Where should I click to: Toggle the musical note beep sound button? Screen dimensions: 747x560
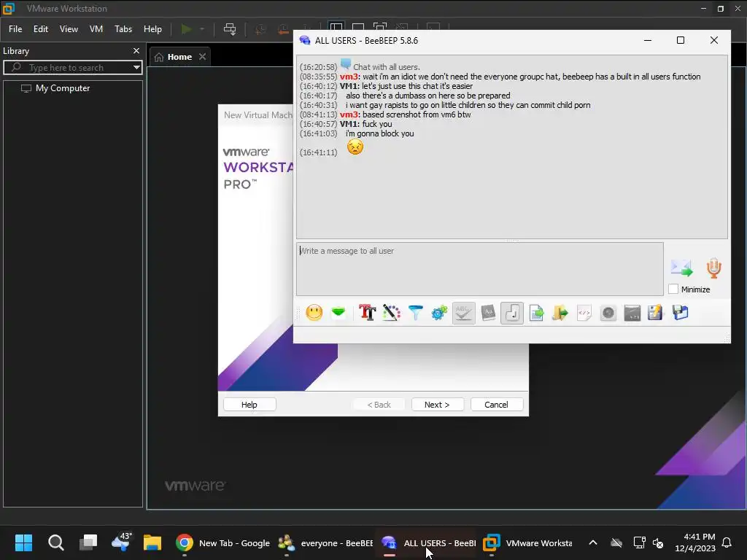(x=511, y=313)
